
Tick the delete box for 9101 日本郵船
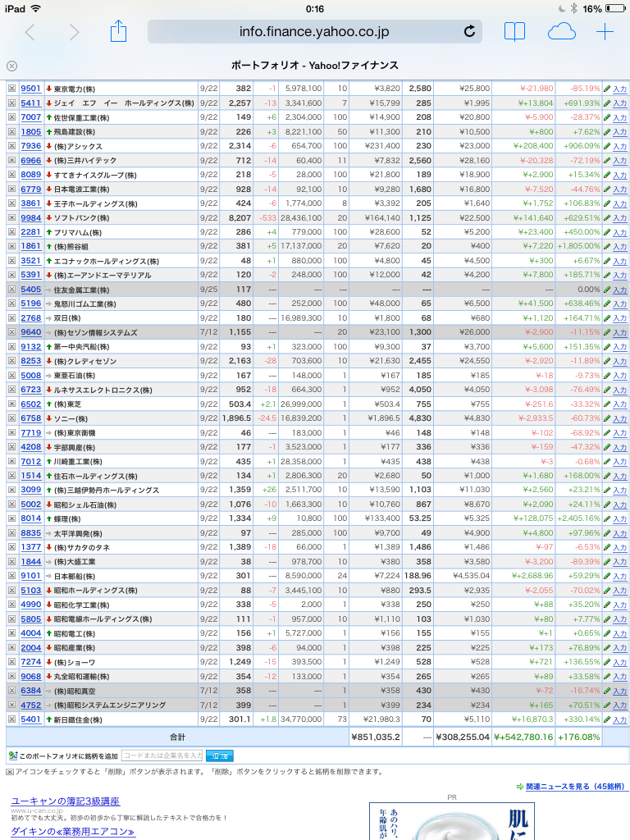[11, 576]
